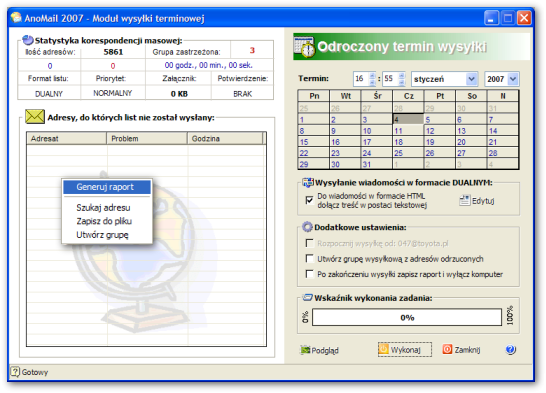Click the minutes field showing 55

tap(390, 79)
